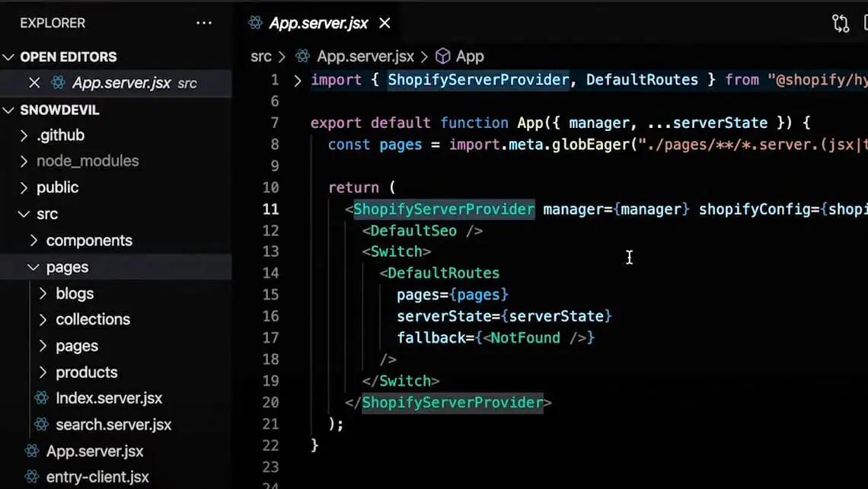The height and width of the screenshot is (489, 868).
Task: Open search.server.jsx from the file tree
Action: pos(113,425)
